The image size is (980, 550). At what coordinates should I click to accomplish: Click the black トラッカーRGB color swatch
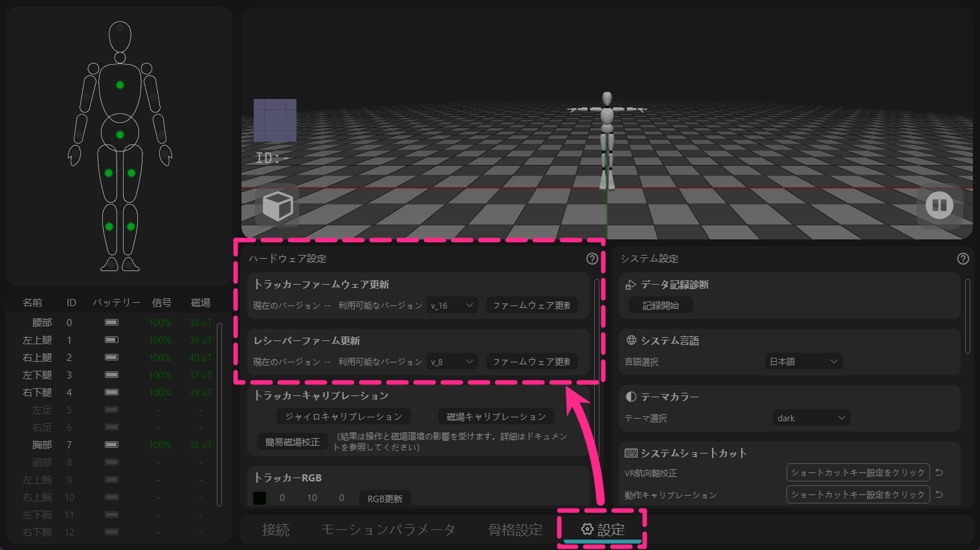pyautogui.click(x=260, y=498)
